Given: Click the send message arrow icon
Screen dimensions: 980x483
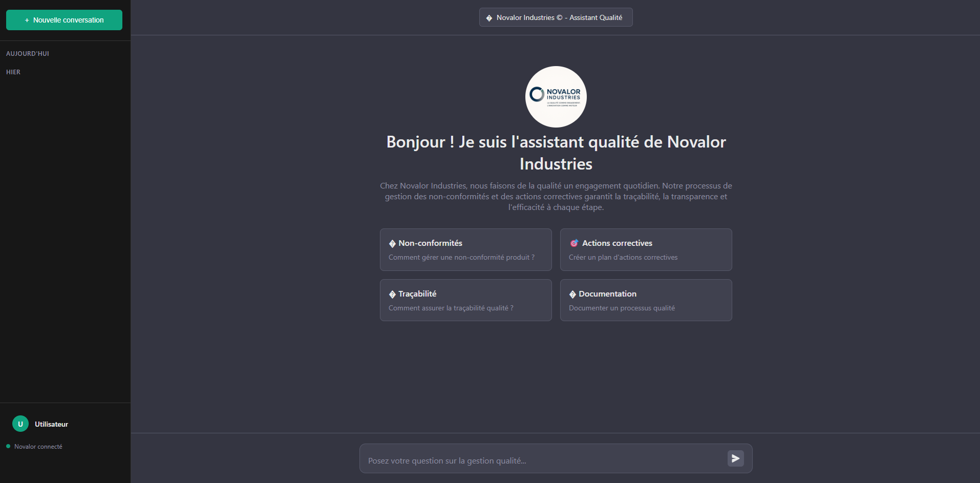Looking at the screenshot, I should click(x=735, y=458).
